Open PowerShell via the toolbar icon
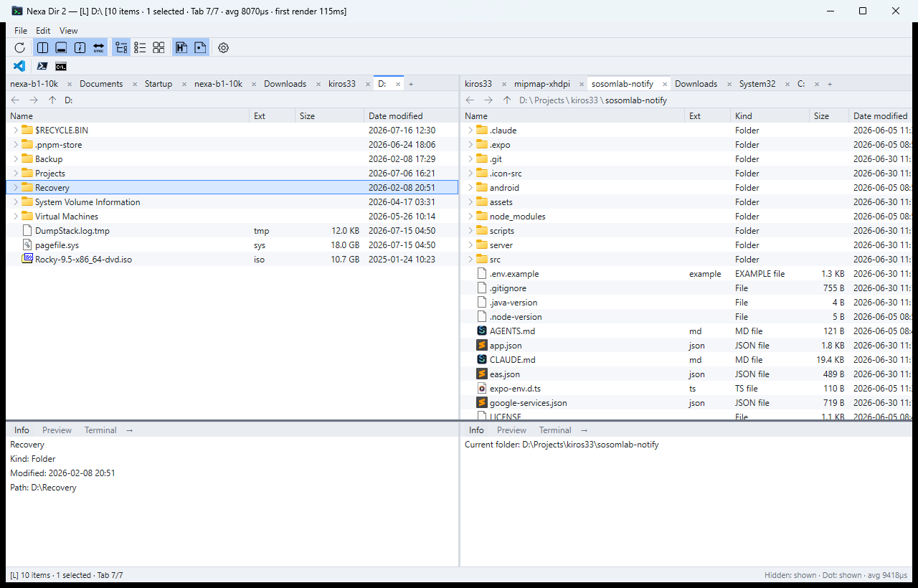This screenshot has height=588, width=918. tap(42, 66)
